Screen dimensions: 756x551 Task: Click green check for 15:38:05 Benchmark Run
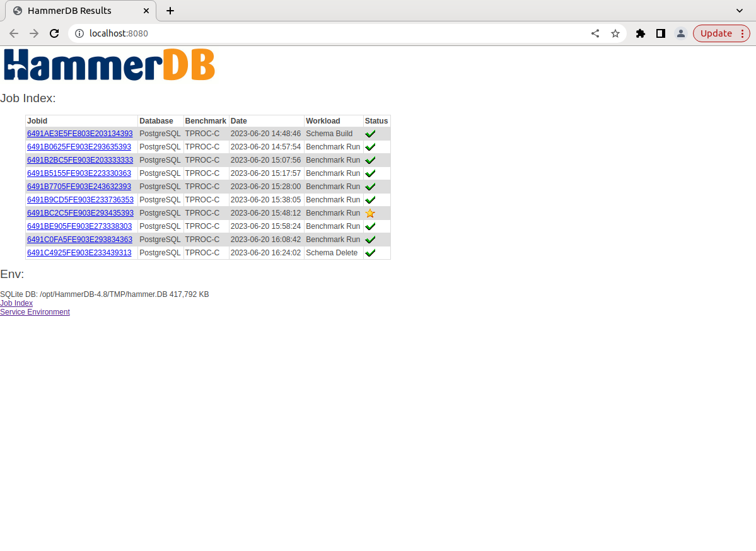pos(370,200)
